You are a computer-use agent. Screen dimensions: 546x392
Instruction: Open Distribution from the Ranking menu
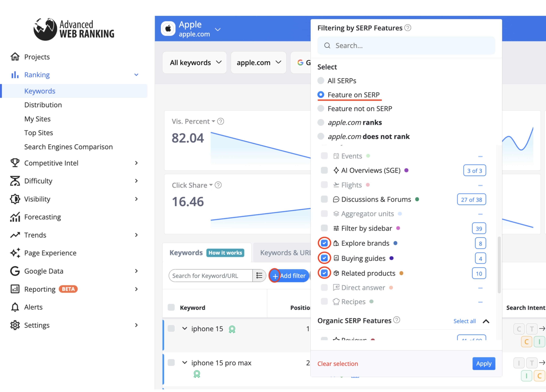pos(43,105)
